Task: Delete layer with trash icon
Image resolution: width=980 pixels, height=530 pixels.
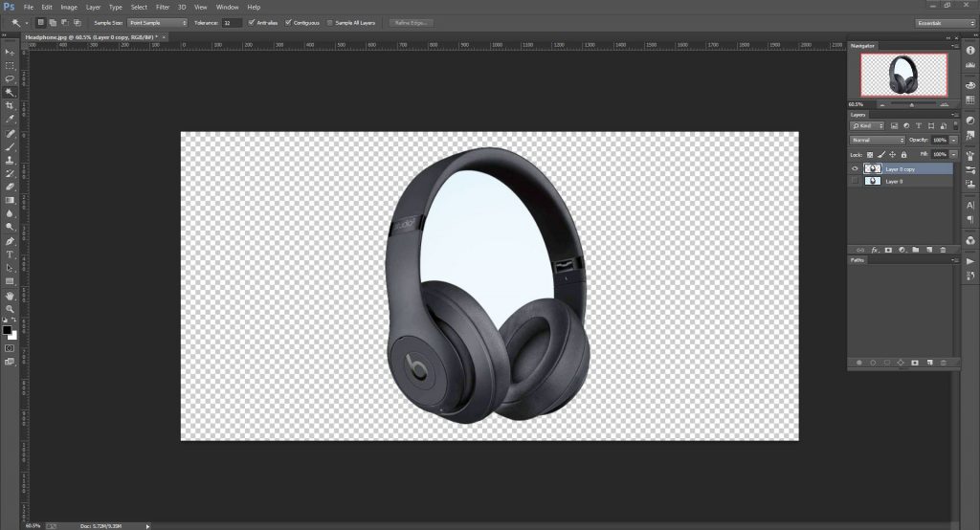Action: pos(943,250)
